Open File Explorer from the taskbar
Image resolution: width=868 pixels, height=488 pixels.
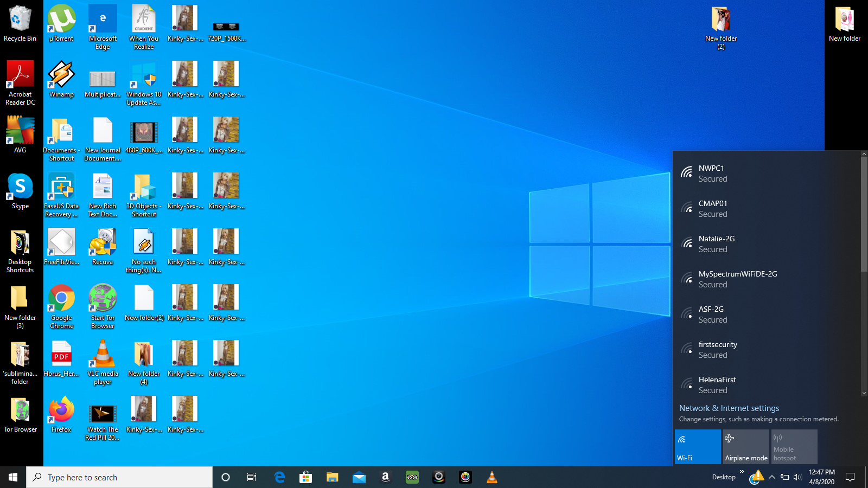click(333, 477)
